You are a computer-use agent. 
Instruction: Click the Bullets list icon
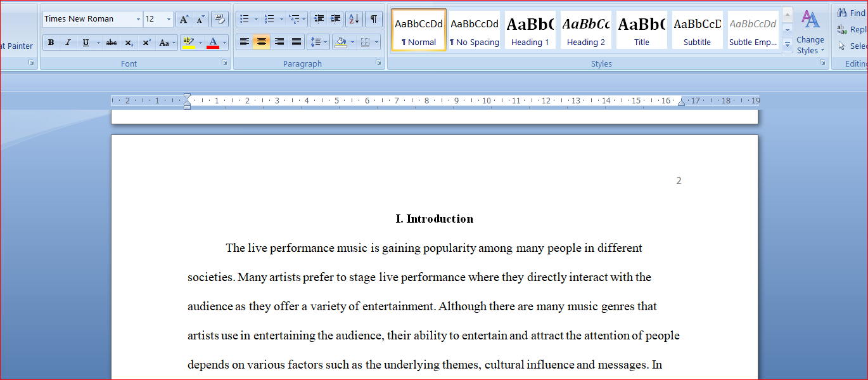pyautogui.click(x=245, y=19)
